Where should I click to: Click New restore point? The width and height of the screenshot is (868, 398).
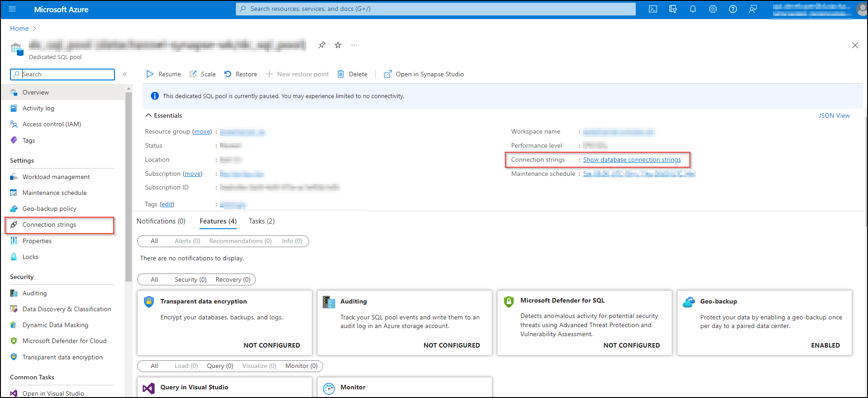point(298,74)
